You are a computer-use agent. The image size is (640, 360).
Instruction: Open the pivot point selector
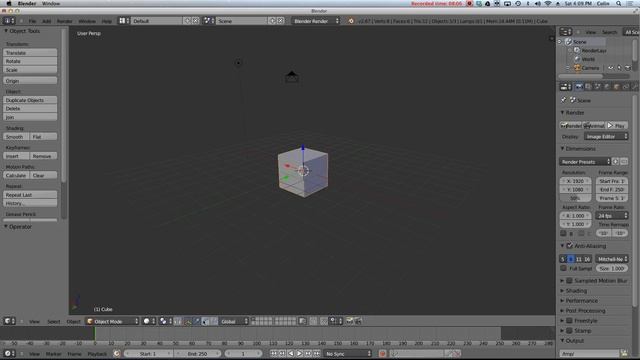pyautogui.click(x=165, y=321)
